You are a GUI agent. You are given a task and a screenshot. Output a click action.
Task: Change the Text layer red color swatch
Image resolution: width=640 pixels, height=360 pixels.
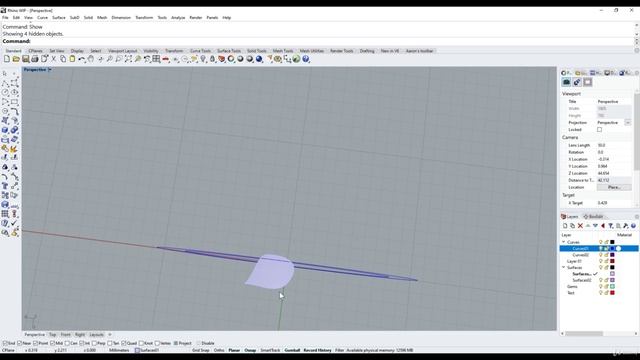point(612,293)
